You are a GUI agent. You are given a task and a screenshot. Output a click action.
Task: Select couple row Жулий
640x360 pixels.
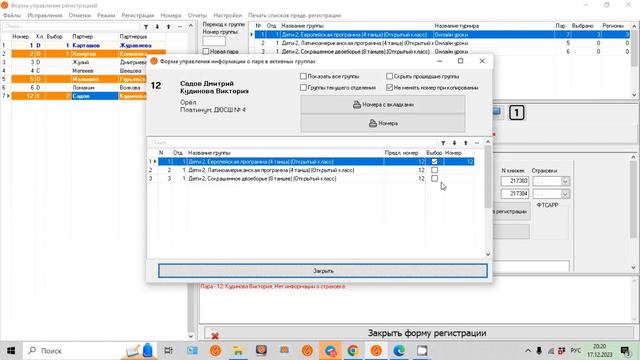pyautogui.click(x=89, y=62)
